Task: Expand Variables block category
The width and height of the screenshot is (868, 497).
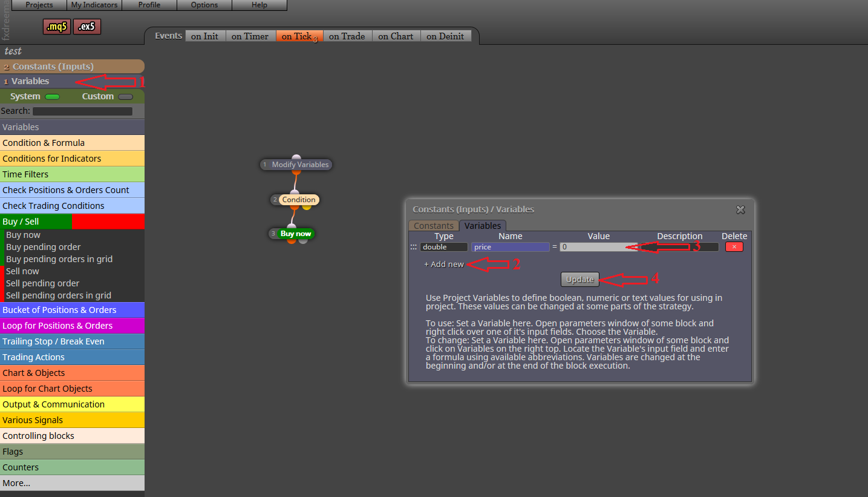Action: (x=72, y=127)
